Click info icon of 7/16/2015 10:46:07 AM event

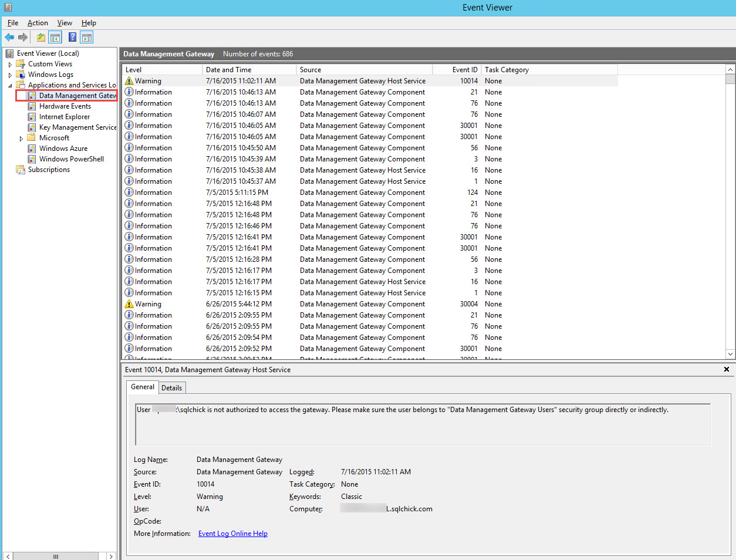129,114
